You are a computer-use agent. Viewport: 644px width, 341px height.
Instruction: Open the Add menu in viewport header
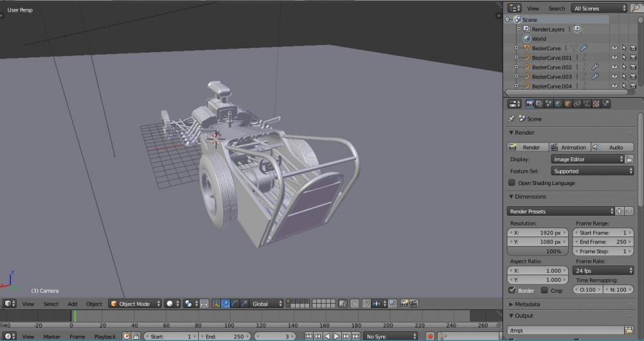coord(72,304)
